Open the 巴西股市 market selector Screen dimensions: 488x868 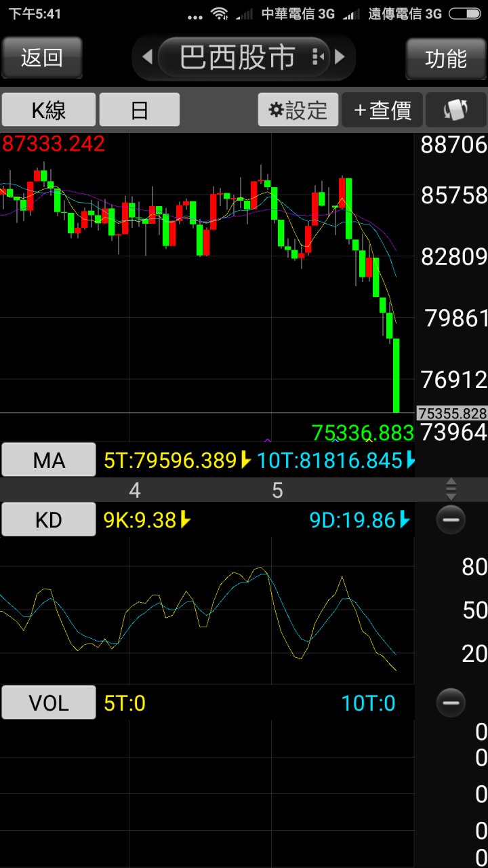244,57
